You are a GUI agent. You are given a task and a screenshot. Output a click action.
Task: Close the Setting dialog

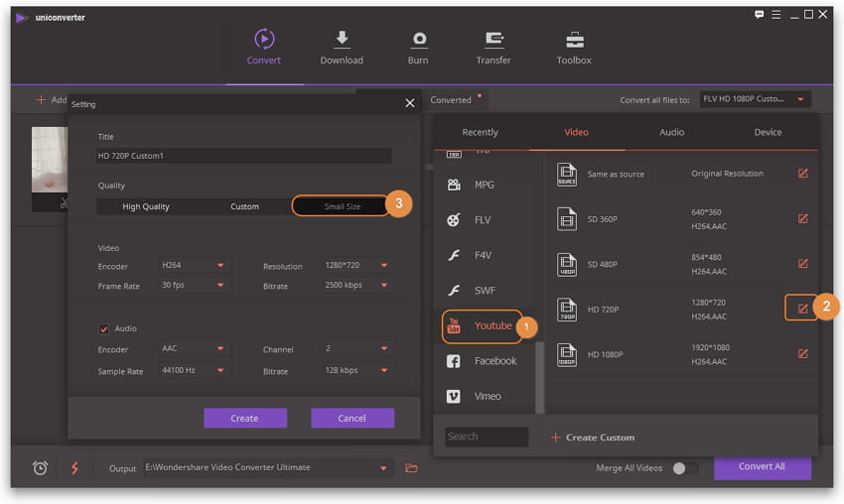[410, 103]
